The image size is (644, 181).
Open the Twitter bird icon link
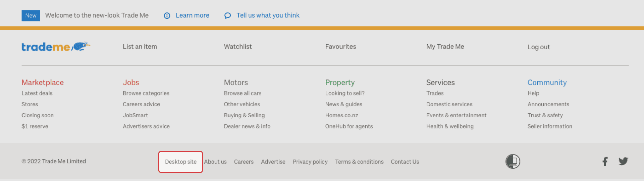coord(623,162)
